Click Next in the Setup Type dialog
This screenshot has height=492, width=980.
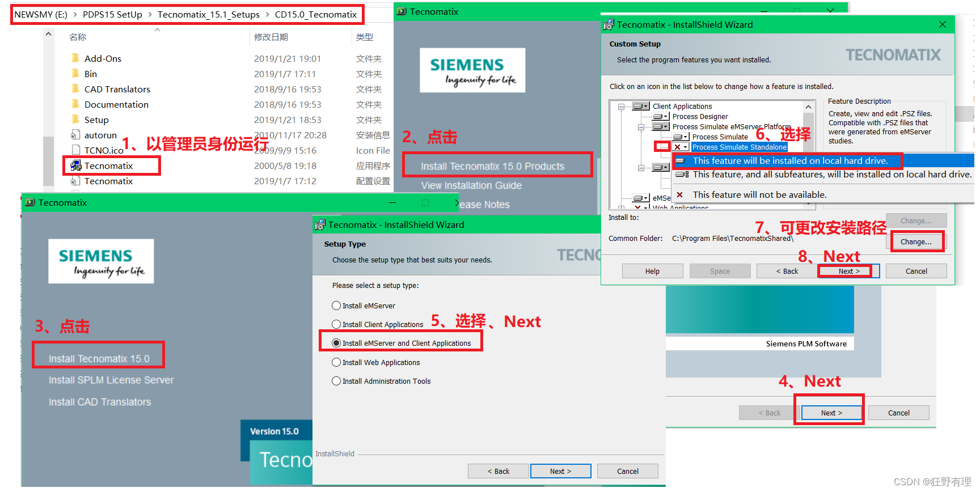pos(560,472)
